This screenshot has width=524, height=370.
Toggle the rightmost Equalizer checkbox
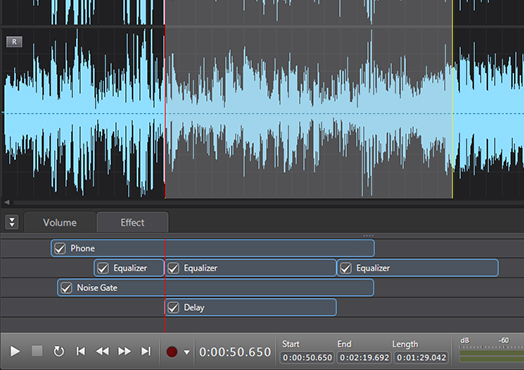[x=346, y=268]
